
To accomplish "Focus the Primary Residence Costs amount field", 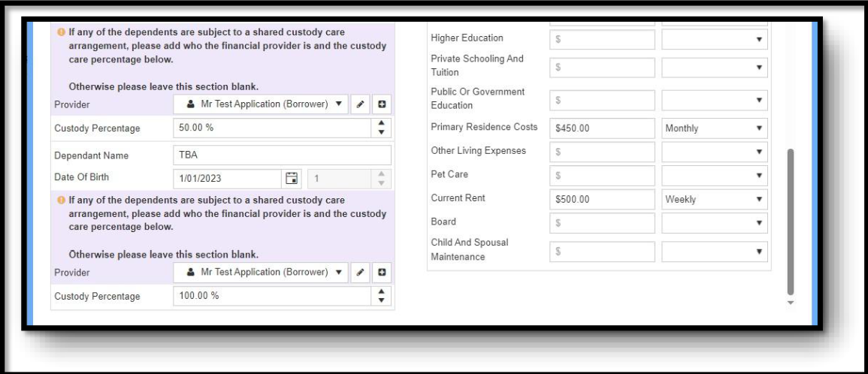I will [x=602, y=128].
